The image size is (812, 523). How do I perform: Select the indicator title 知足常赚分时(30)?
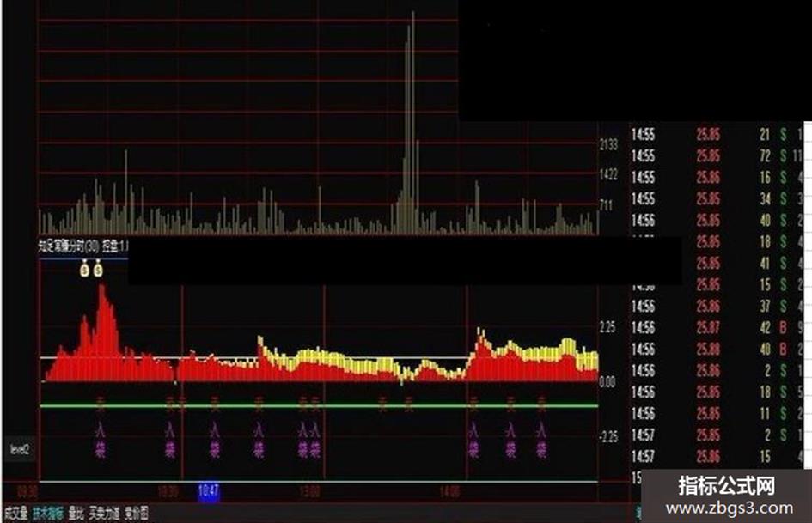(69, 246)
